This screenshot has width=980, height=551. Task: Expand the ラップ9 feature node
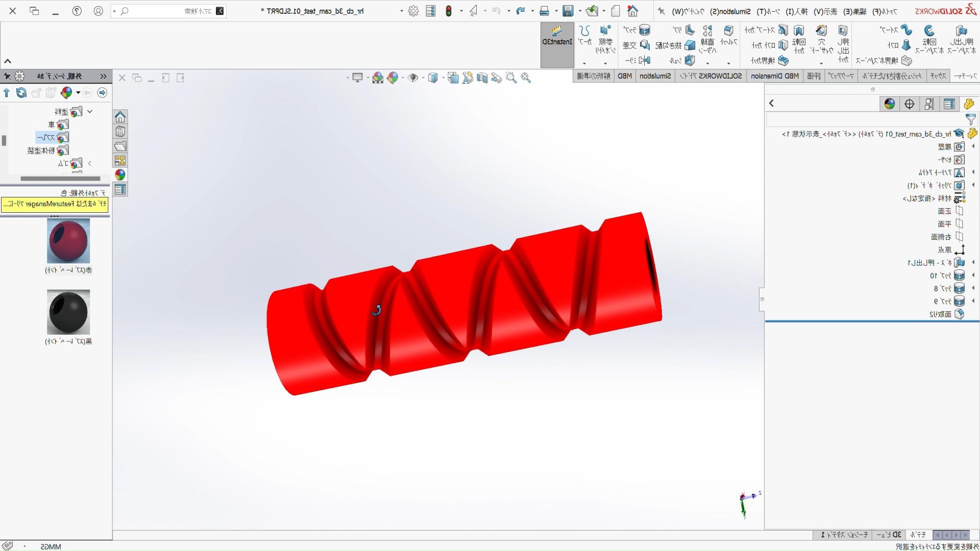(x=973, y=302)
